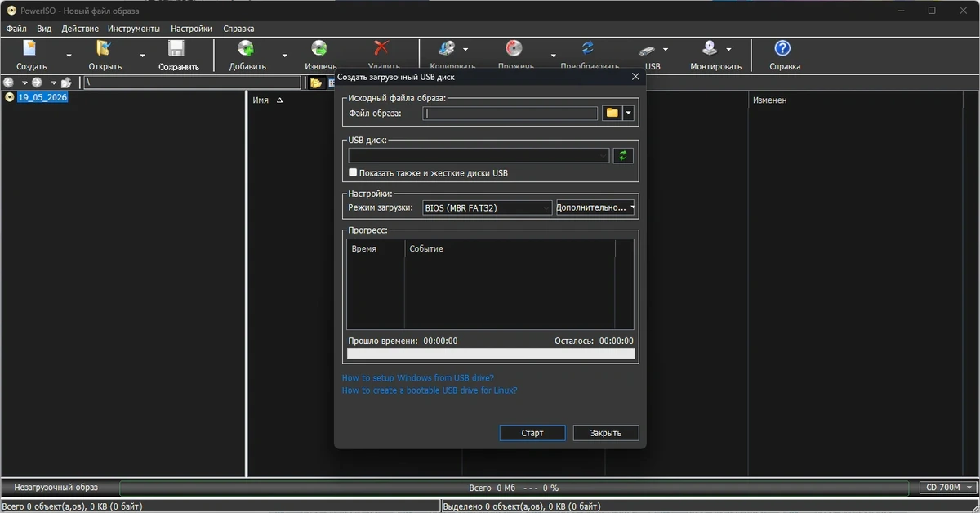Open the back history dropdown arrow

[24, 83]
